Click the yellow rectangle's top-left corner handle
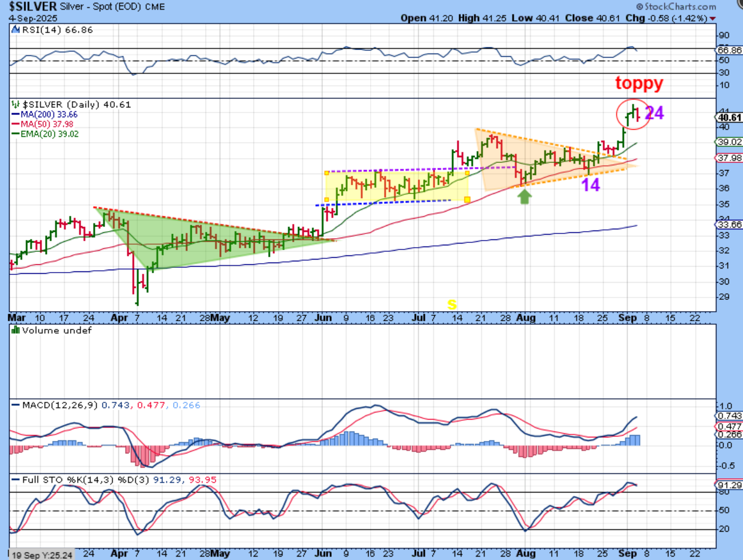The height and width of the screenshot is (560, 743). tap(326, 173)
